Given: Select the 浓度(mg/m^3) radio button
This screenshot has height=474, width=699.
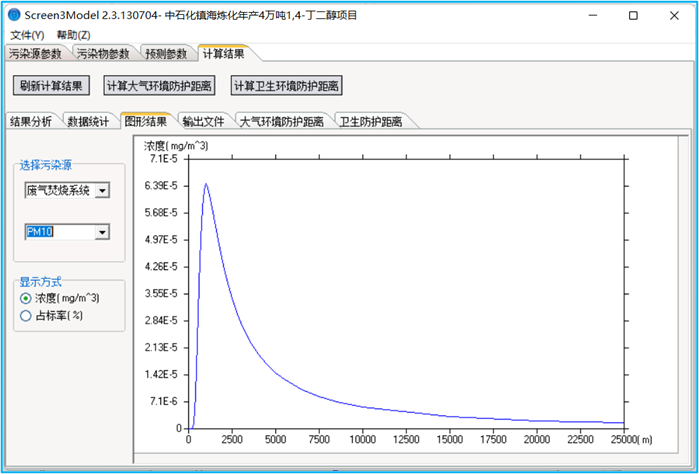Looking at the screenshot, I should coord(26,298).
